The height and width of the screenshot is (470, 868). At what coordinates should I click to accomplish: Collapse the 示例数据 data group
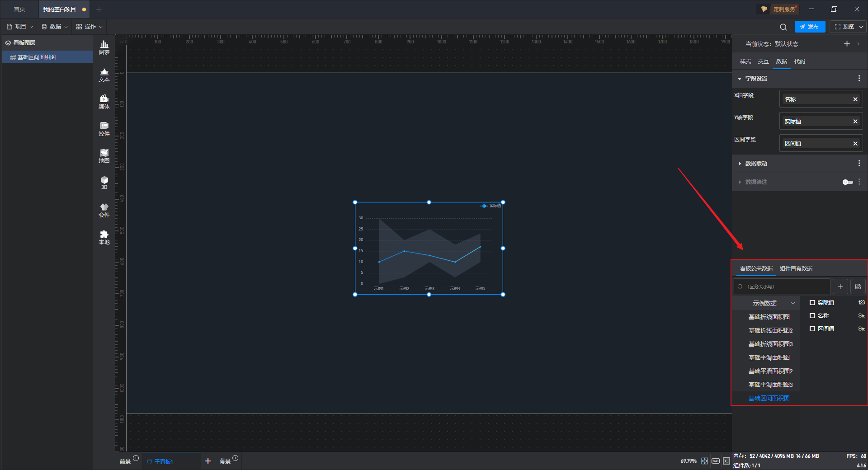click(793, 303)
